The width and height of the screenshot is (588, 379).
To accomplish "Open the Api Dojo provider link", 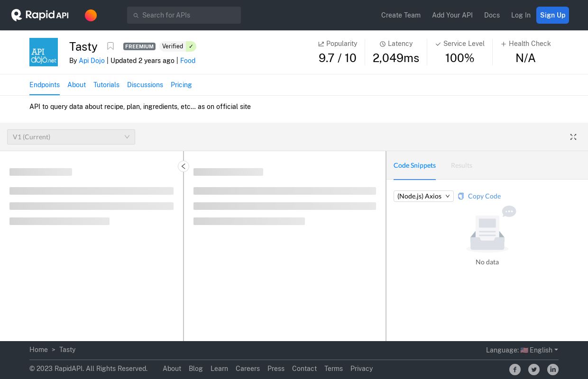I will pos(92,61).
